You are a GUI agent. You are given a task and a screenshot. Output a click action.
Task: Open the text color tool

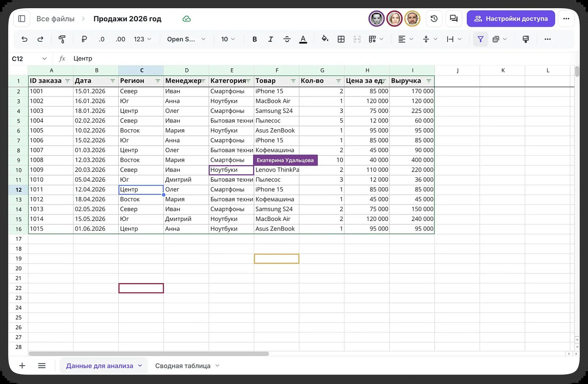tap(303, 39)
